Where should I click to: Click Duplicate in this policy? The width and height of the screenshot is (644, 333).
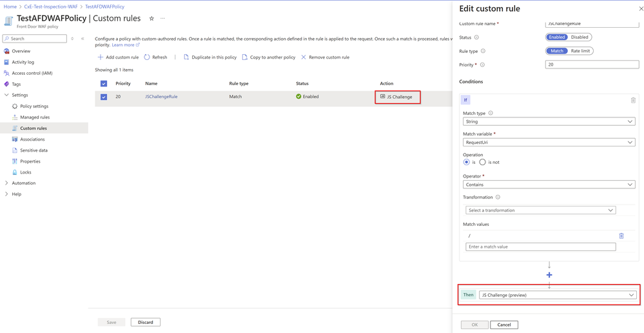(210, 57)
